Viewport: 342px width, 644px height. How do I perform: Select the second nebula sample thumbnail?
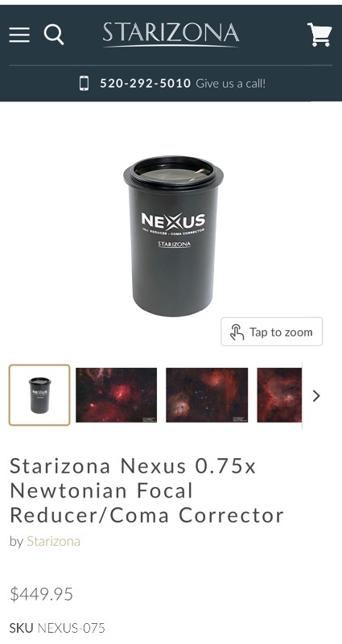(x=116, y=395)
